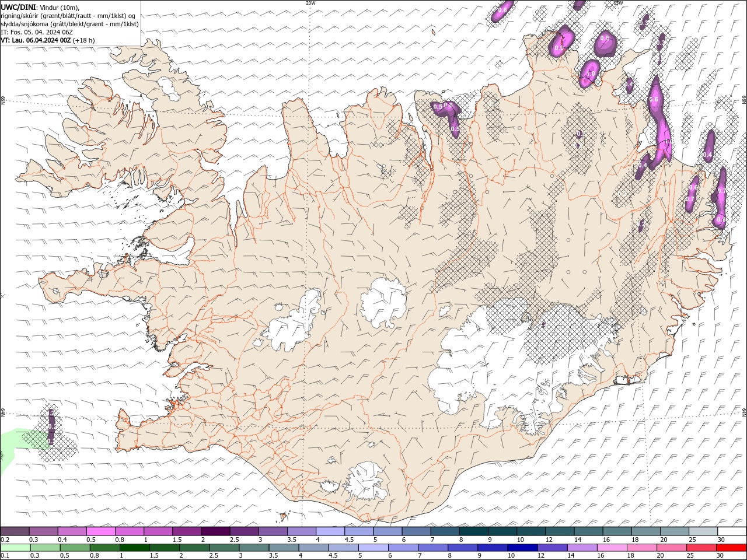The image size is (747, 560).
Task: Click the lower scale green swatch labeled 0.5
Action: [x=75, y=548]
